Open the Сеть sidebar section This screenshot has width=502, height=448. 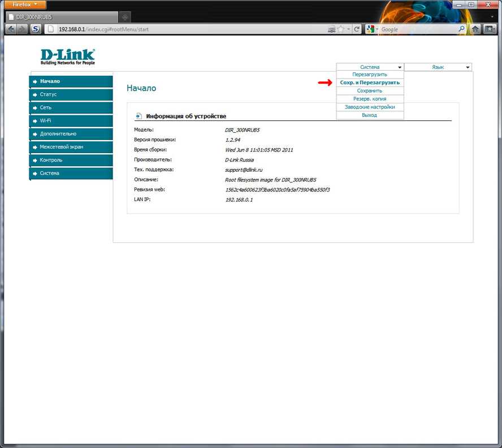click(x=71, y=107)
